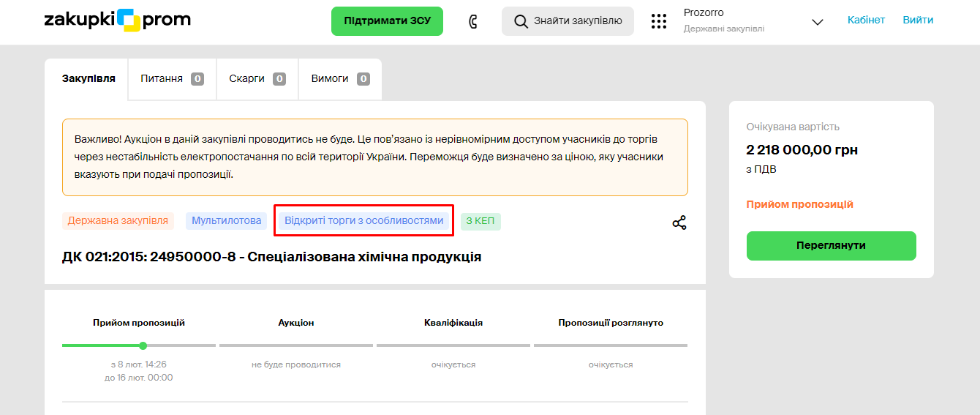This screenshot has height=415, width=980.
Task: Click the phone contact icon
Action: point(472,21)
